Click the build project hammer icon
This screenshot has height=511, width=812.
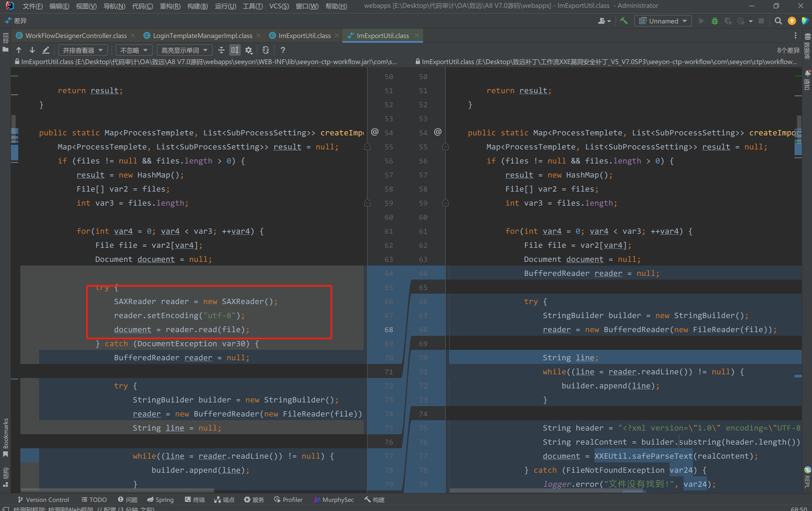tap(624, 21)
